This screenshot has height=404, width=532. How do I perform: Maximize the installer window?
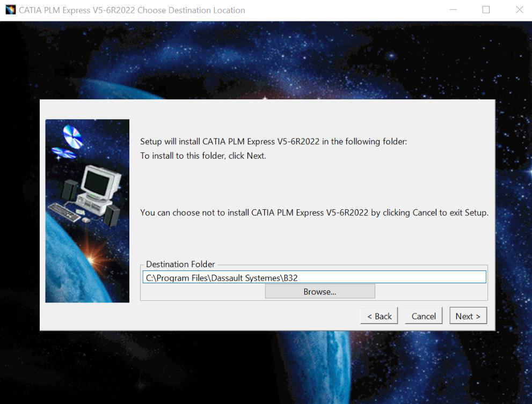point(486,10)
